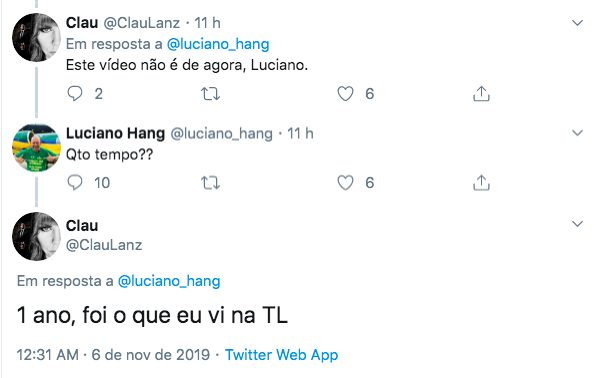Open options chevron on Luciano Hang's tweet
This screenshot has width=600, height=378.
[x=577, y=133]
